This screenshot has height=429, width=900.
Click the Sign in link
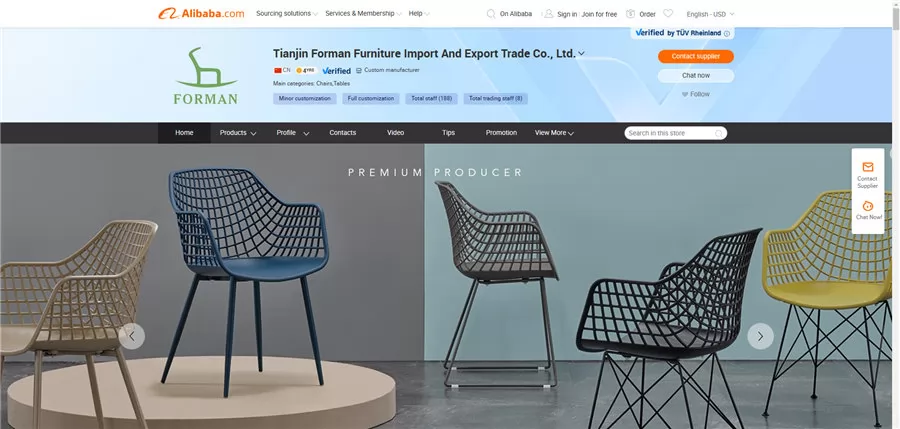point(567,14)
